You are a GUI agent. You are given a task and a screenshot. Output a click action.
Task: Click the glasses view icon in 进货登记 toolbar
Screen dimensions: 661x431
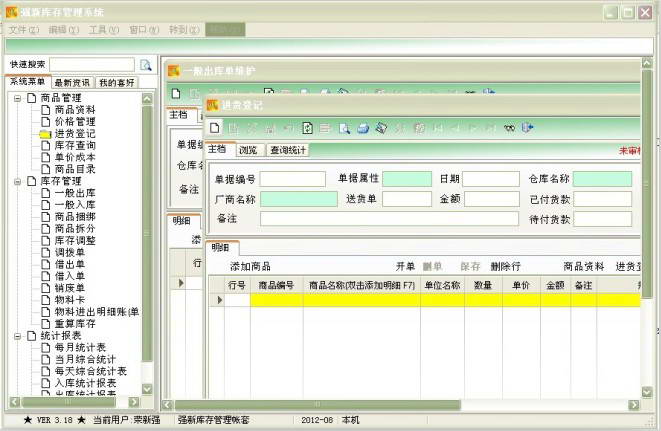pyautogui.click(x=509, y=128)
